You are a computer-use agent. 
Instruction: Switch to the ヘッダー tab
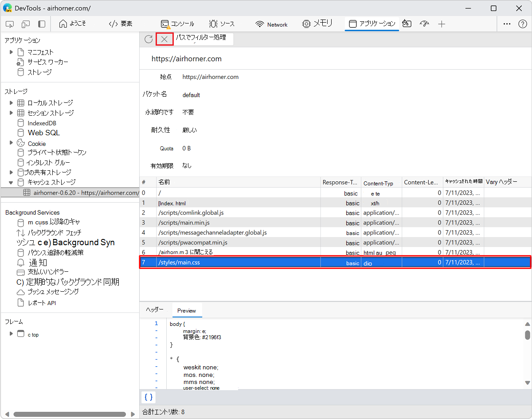pos(155,310)
